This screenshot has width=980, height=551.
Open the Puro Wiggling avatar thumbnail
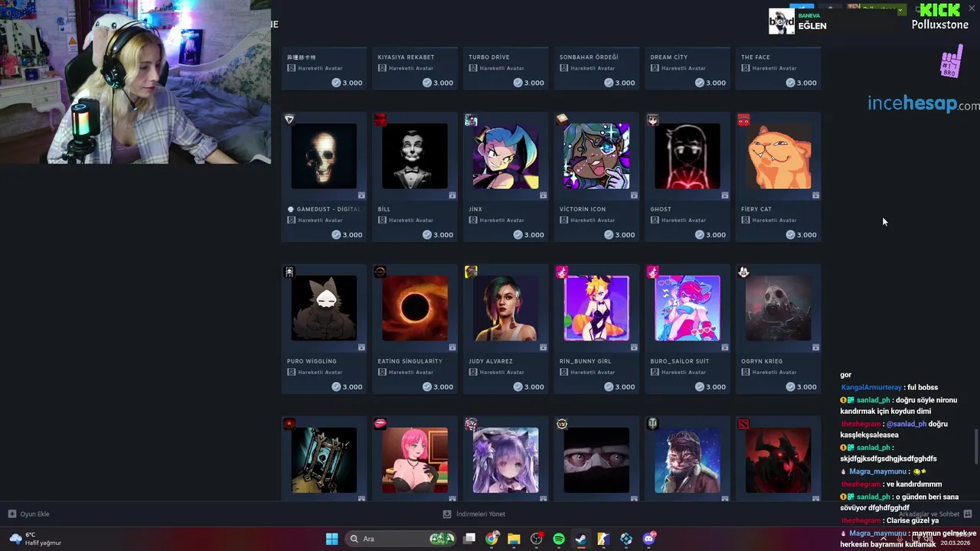point(324,308)
